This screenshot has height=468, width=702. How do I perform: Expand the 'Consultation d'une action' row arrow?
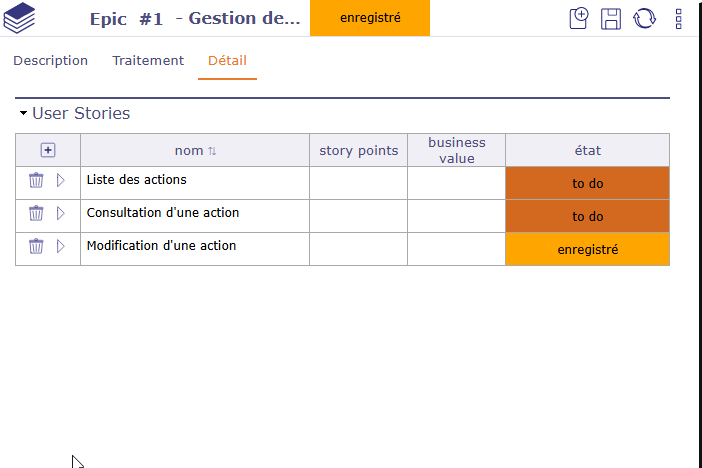point(60,214)
